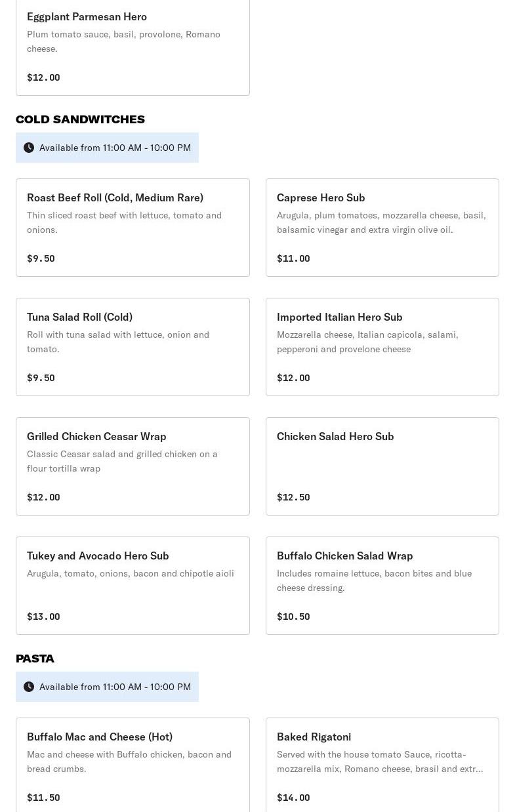The width and height of the screenshot is (515, 812).
Task: Select the Imported Italian Hero Sub
Action: point(382,347)
